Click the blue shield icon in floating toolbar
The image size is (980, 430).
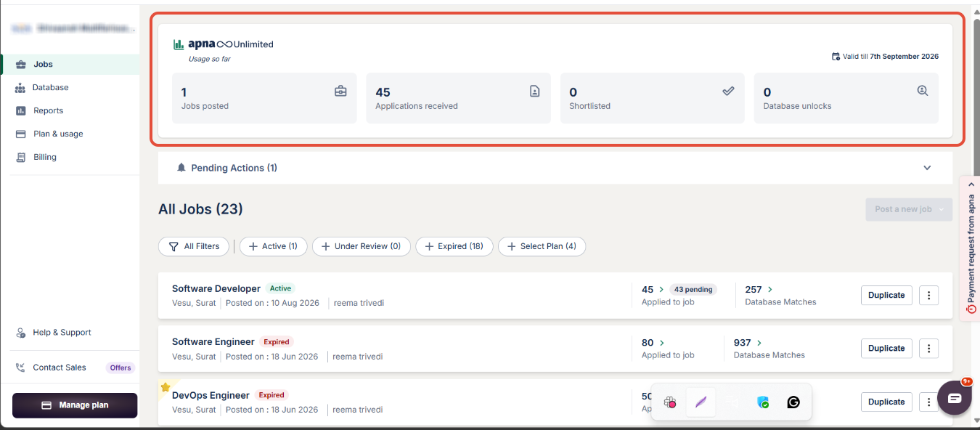coord(763,402)
